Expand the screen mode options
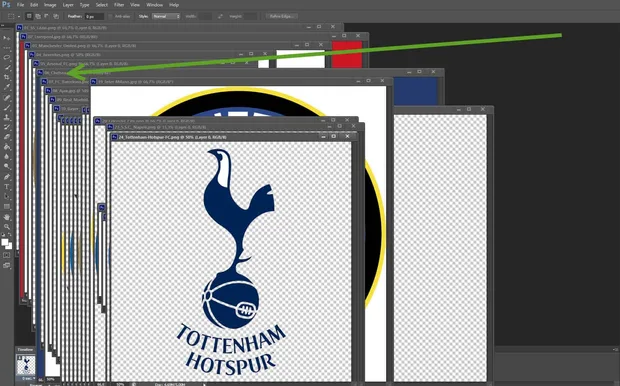Image resolution: width=620 pixels, height=386 pixels. [x=7, y=266]
